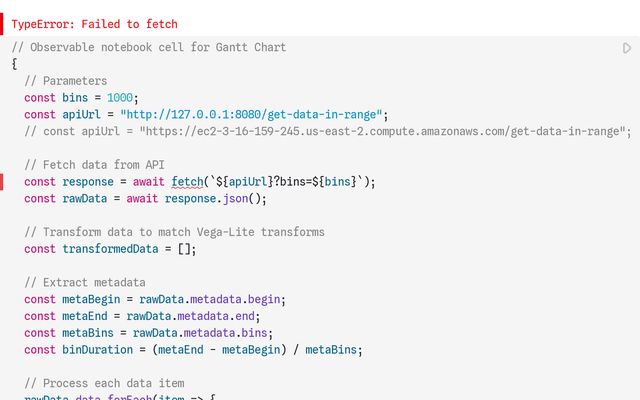Click the binDuration variable name
The image size is (640, 400).
pyautogui.click(x=98, y=350)
